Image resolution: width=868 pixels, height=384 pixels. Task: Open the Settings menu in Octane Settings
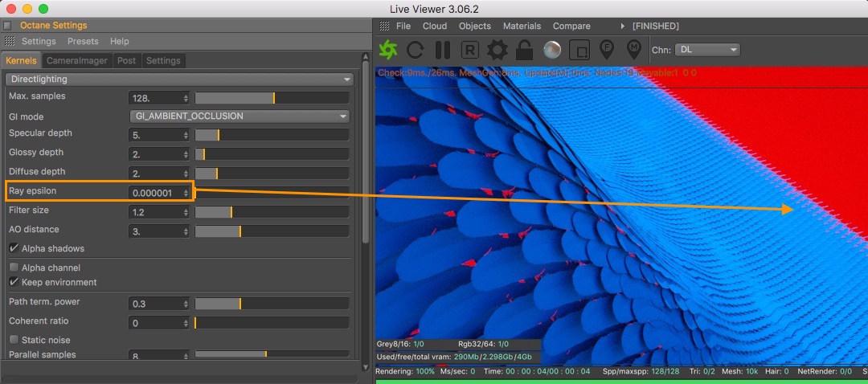(x=39, y=42)
